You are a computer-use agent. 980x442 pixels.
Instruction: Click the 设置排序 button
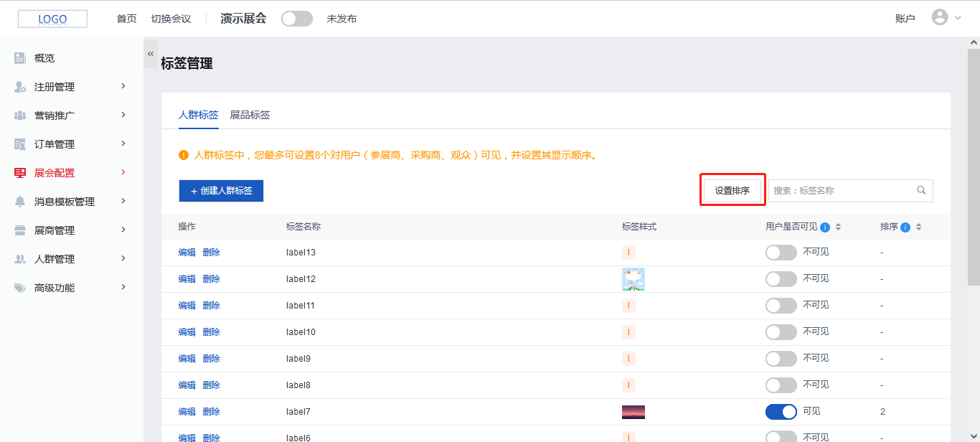point(732,191)
